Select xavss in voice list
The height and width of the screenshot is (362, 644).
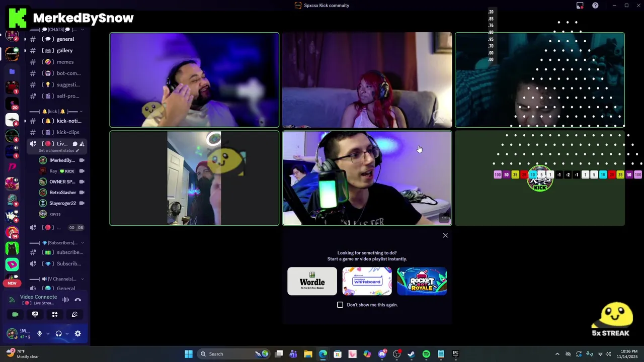pyautogui.click(x=61, y=214)
